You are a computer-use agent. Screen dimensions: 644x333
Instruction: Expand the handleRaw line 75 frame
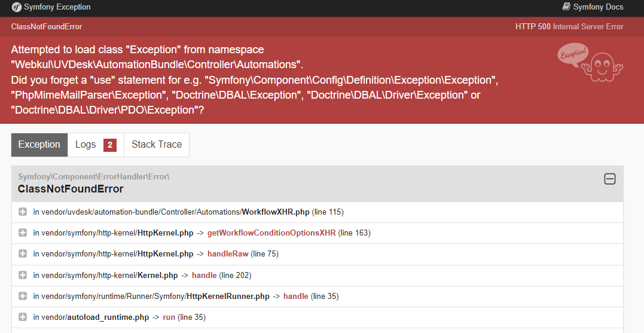coord(23,253)
